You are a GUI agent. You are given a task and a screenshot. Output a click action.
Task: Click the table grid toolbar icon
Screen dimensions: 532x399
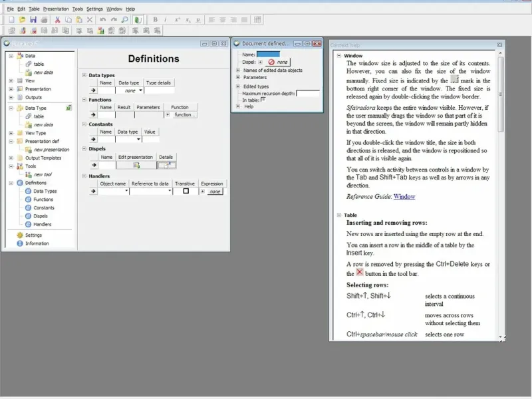click(257, 20)
